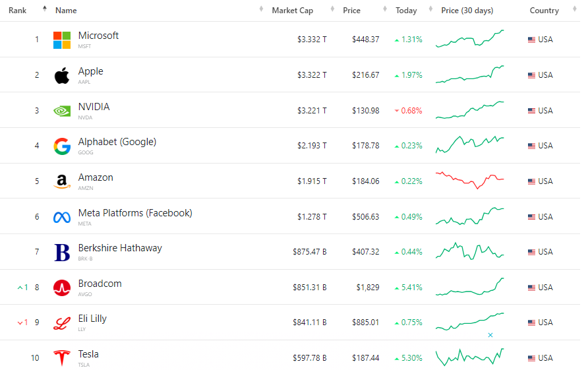Click the Apple logo icon
Screen dimensions: 588x370
point(62,76)
